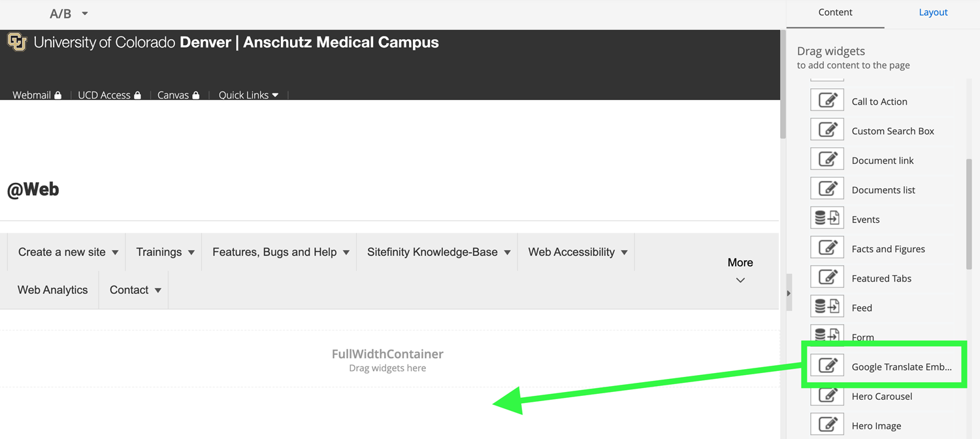
Task: Click the Feed data widget icon
Action: click(827, 305)
